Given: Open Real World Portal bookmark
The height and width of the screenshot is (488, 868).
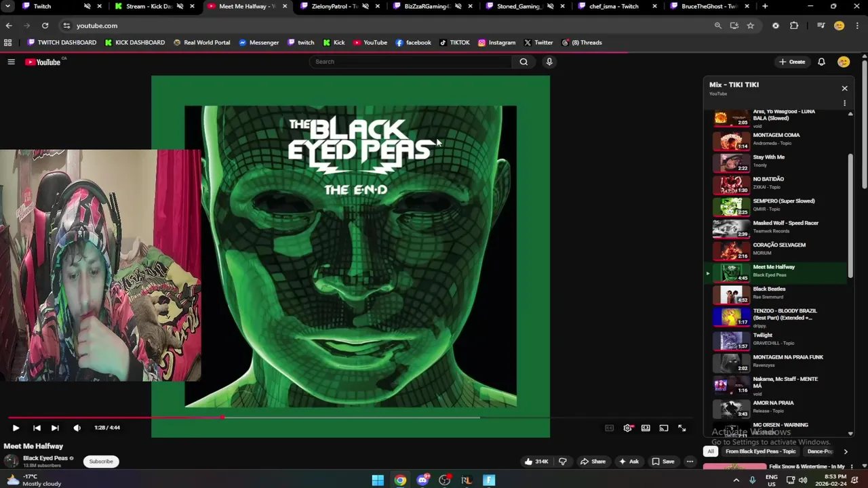Looking at the screenshot, I should (201, 43).
